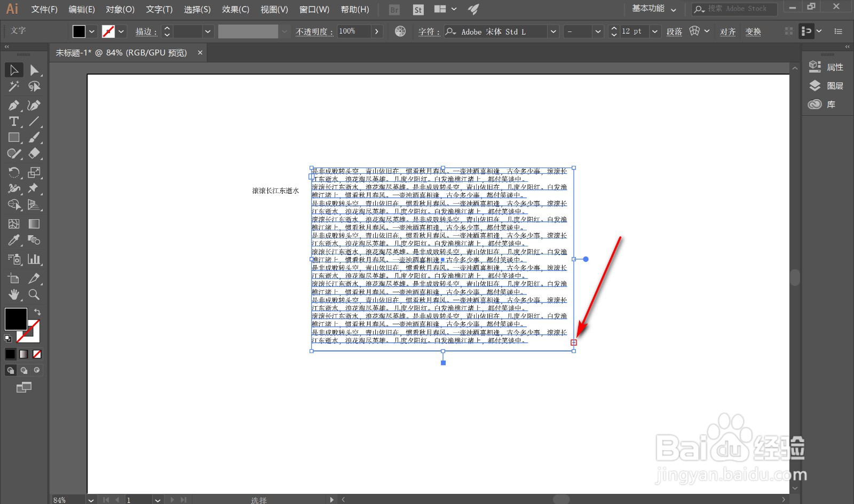
Task: Select the Artboard tool
Action: (x=14, y=278)
